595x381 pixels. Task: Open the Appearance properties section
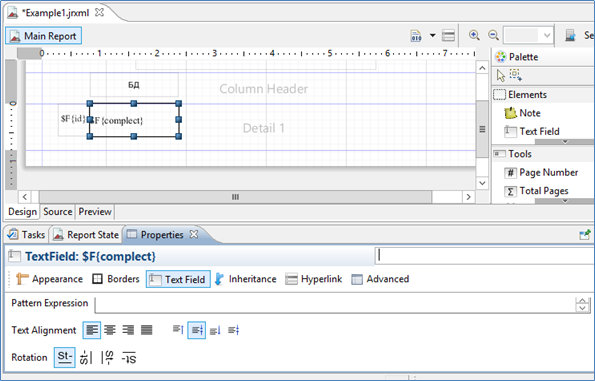49,279
